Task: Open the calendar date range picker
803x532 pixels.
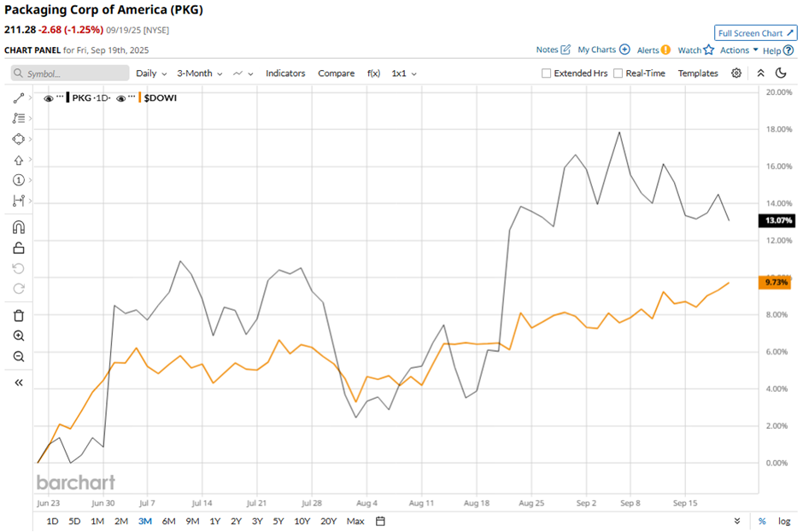Action: pos(380,521)
